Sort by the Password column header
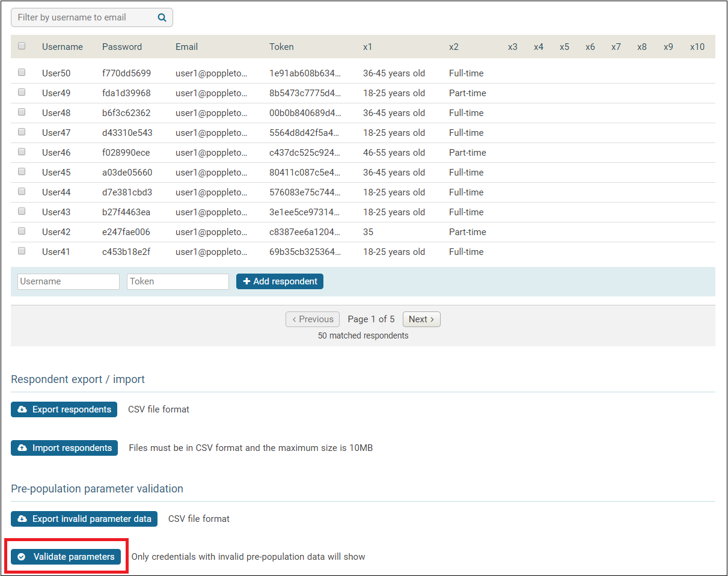Image resolution: width=728 pixels, height=576 pixels. 122,47
